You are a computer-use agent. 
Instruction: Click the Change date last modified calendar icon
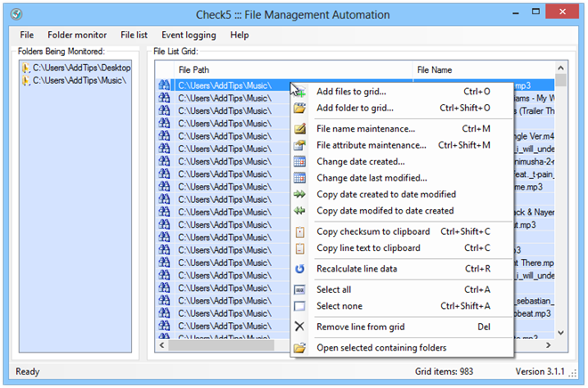click(299, 178)
